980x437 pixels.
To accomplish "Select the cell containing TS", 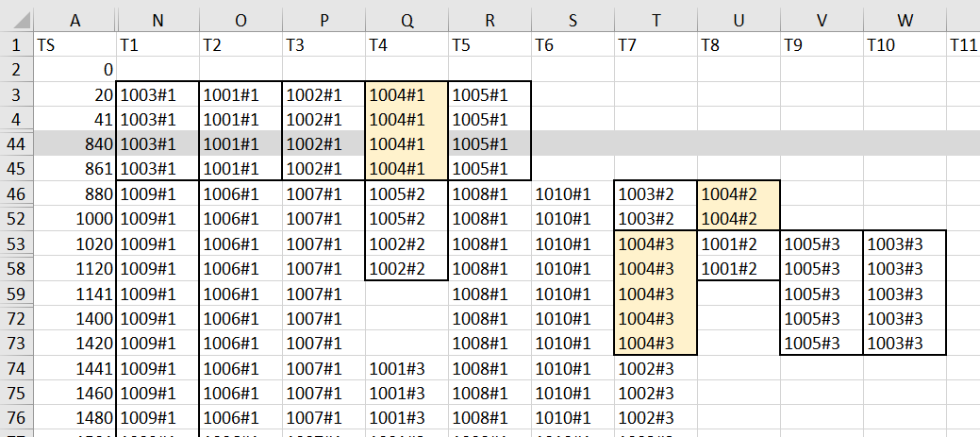I will pyautogui.click(x=74, y=44).
